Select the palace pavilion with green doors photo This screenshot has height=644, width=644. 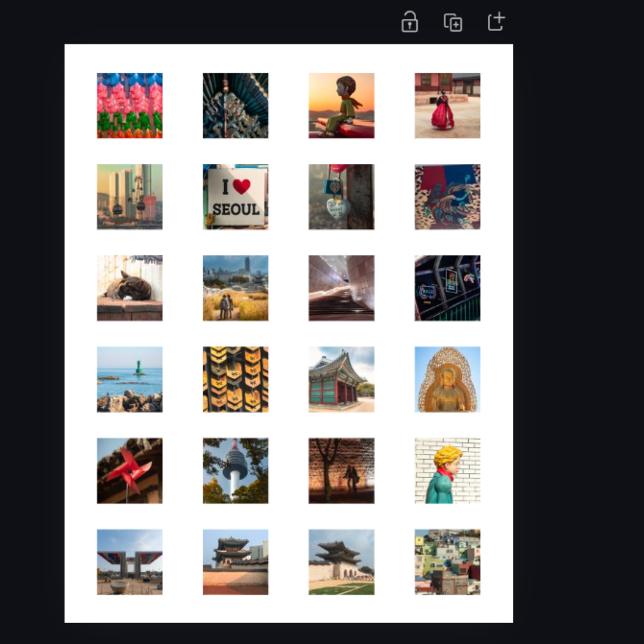click(342, 379)
